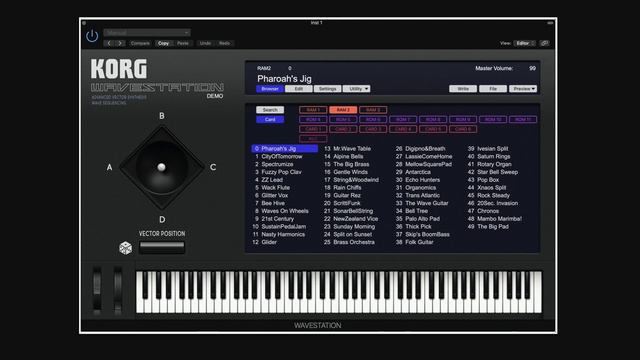This screenshot has width=640, height=360.
Task: Click the Write button
Action: coord(463,89)
